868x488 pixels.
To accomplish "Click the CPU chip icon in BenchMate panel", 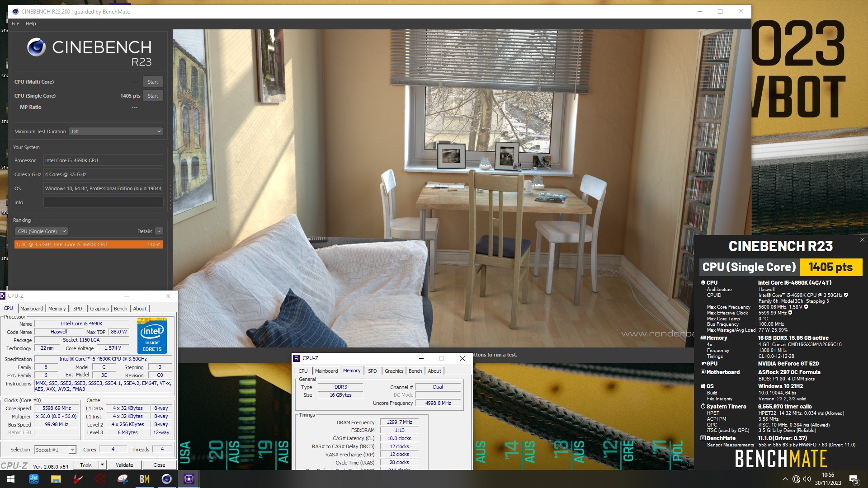I will [703, 282].
